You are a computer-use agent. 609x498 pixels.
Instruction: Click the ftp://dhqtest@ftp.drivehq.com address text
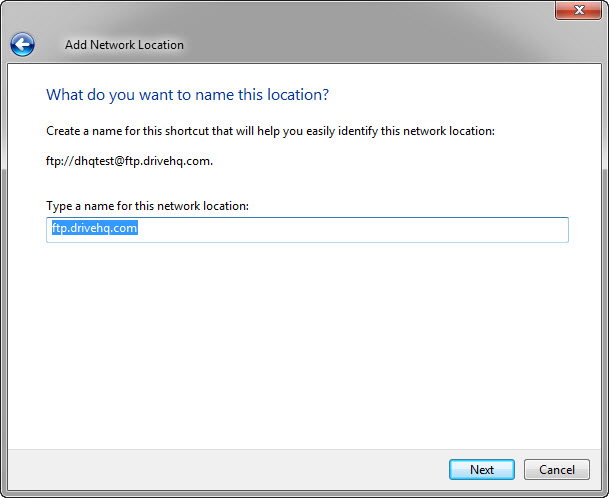click(129, 160)
